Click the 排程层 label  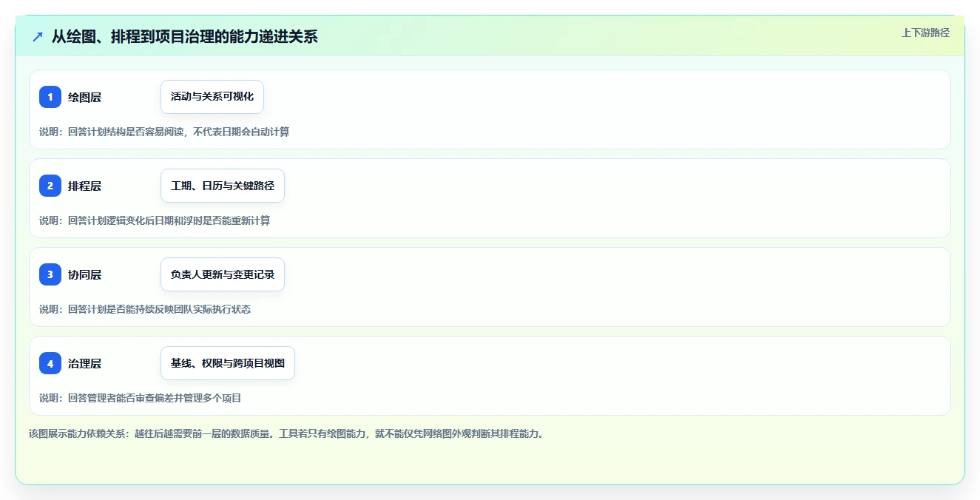84,186
